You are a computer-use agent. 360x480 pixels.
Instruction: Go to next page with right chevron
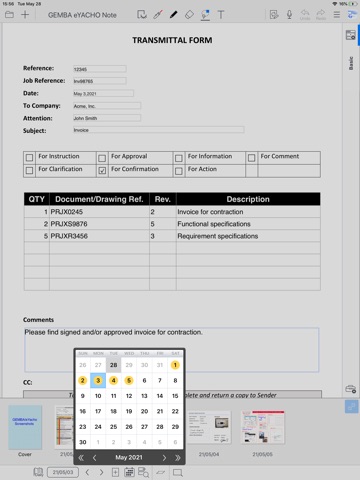click(x=101, y=472)
